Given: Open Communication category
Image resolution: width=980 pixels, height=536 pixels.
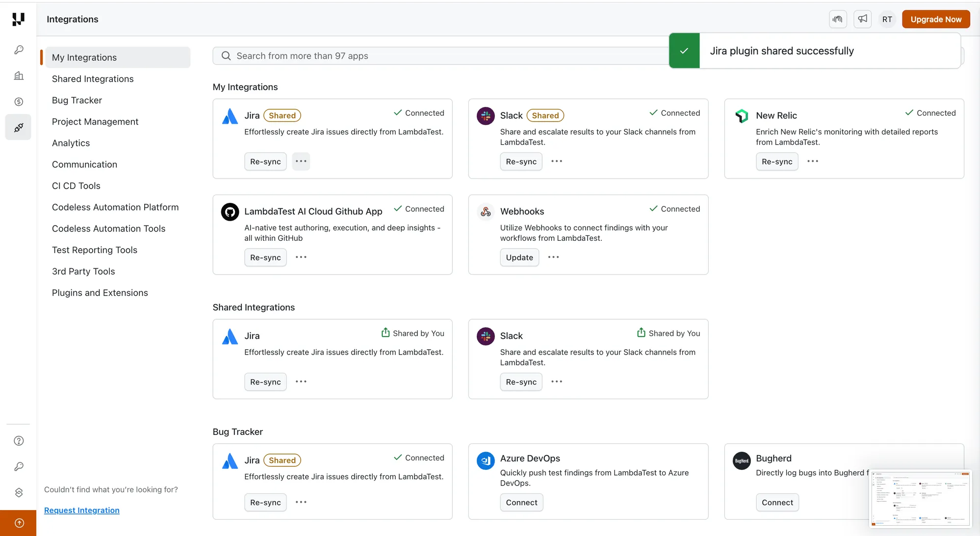Looking at the screenshot, I should coord(84,164).
